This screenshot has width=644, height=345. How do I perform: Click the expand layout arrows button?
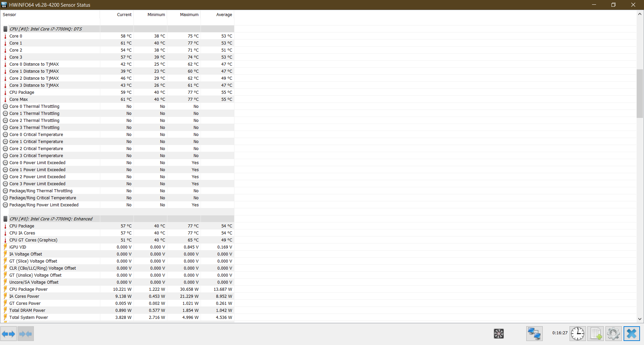tap(8, 334)
